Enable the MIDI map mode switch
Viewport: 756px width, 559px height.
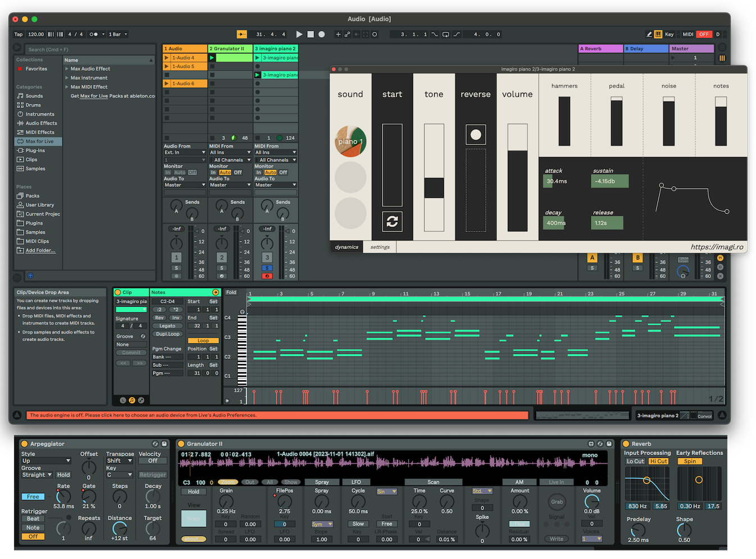tap(688, 34)
